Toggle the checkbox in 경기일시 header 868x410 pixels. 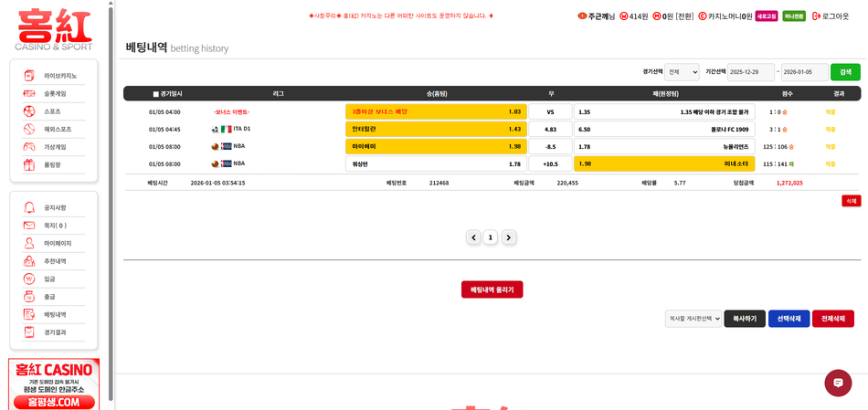[156, 94]
